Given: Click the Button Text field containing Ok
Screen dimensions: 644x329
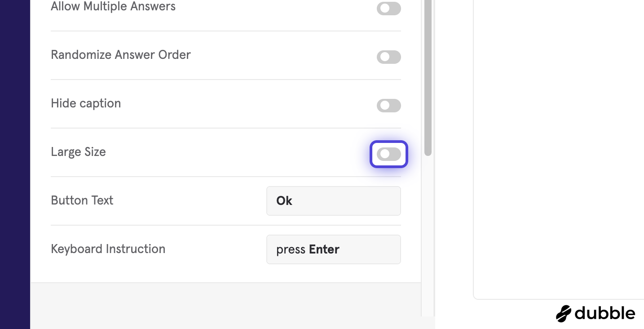Looking at the screenshot, I should 334,201.
